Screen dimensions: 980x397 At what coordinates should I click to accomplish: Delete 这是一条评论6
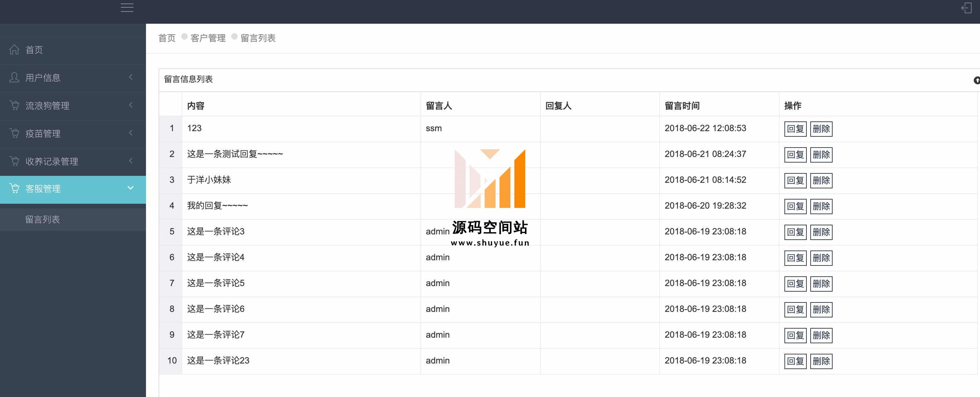point(821,310)
